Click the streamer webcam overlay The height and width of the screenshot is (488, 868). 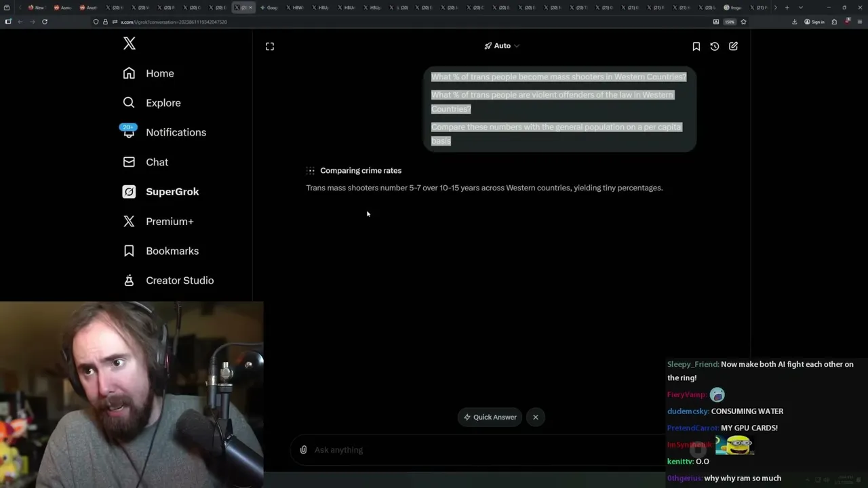[132, 395]
